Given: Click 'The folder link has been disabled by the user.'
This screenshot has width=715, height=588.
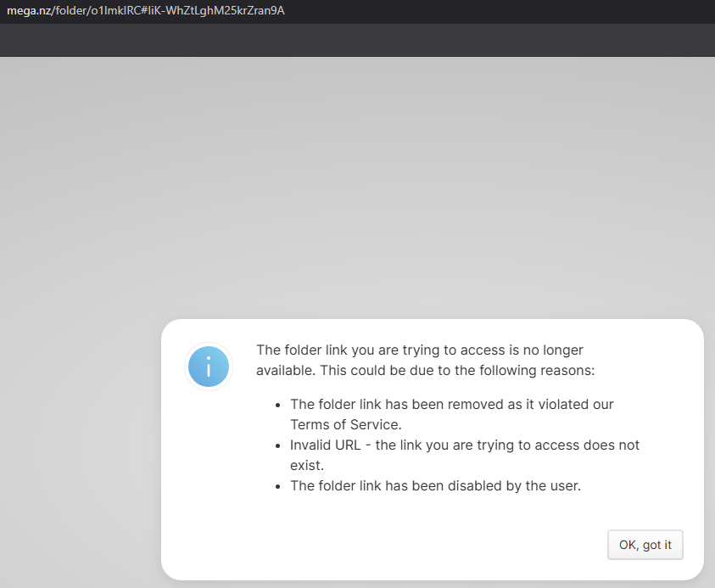Looking at the screenshot, I should (435, 486).
